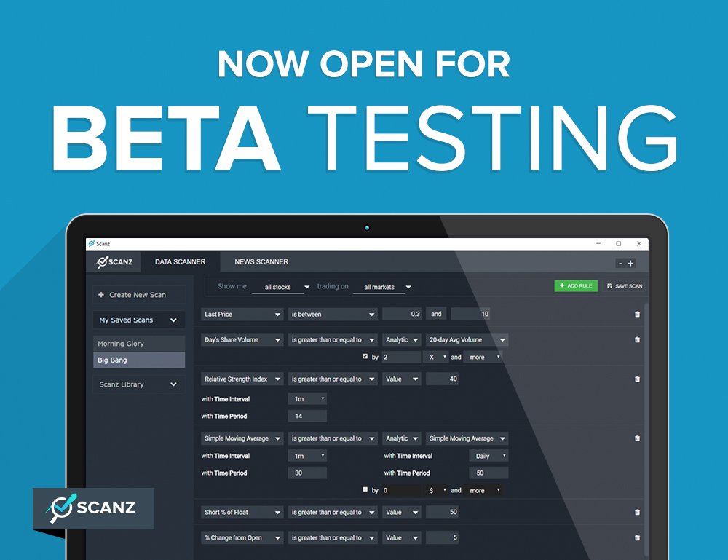Image resolution: width=728 pixels, height=560 pixels.
Task: Open the Relative Strength Index field dropdown
Action: (242, 379)
